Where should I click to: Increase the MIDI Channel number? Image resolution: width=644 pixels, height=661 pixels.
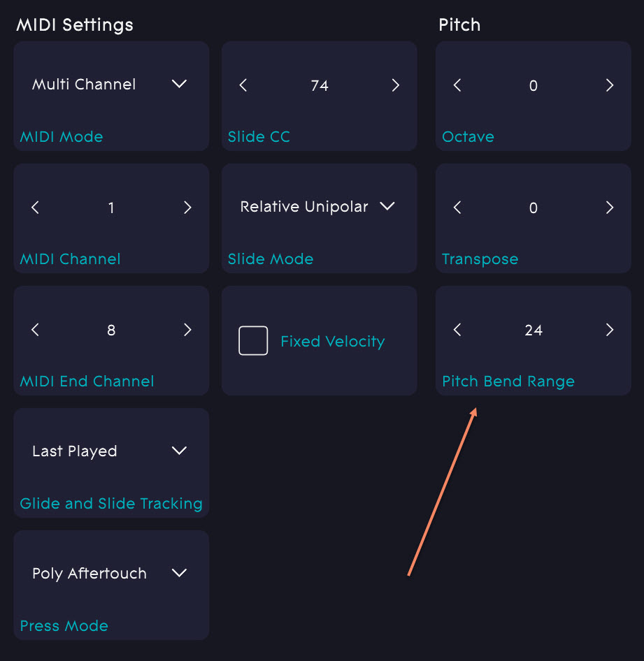[187, 208]
